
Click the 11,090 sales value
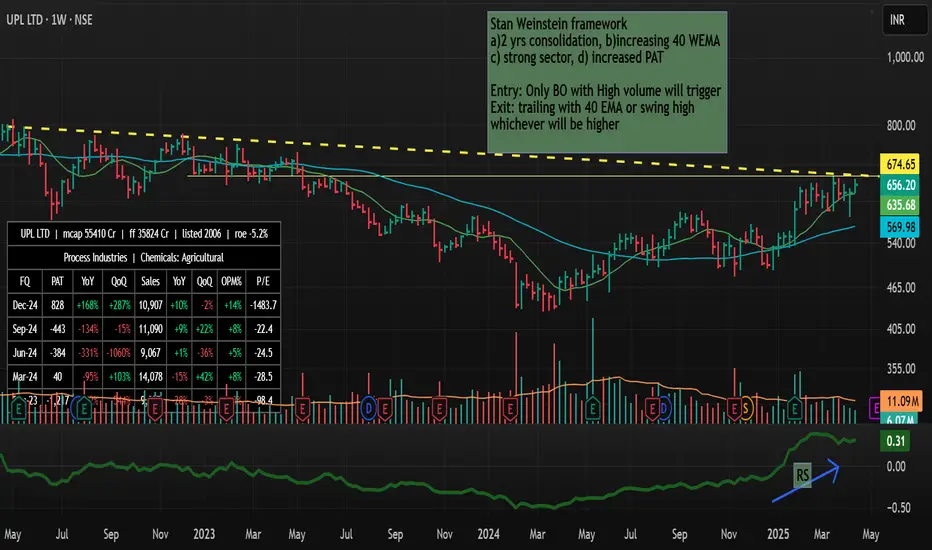150,329
